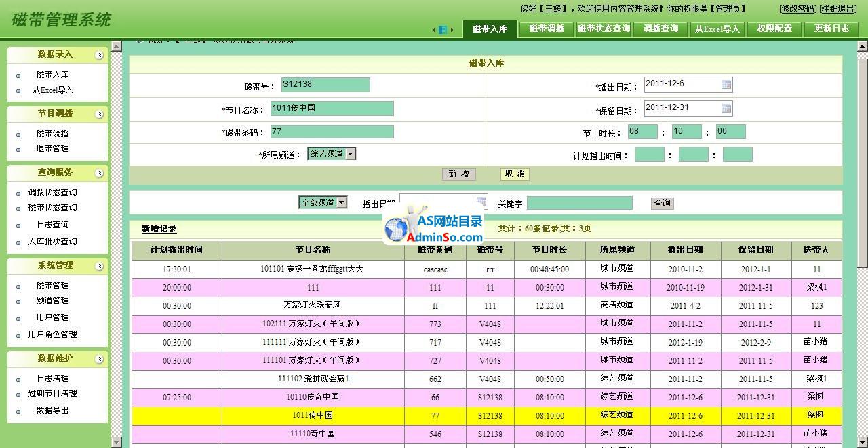Image resolution: width=868 pixels, height=448 pixels.
Task: Focus the 磁带号 input showing S12138
Action: point(325,85)
